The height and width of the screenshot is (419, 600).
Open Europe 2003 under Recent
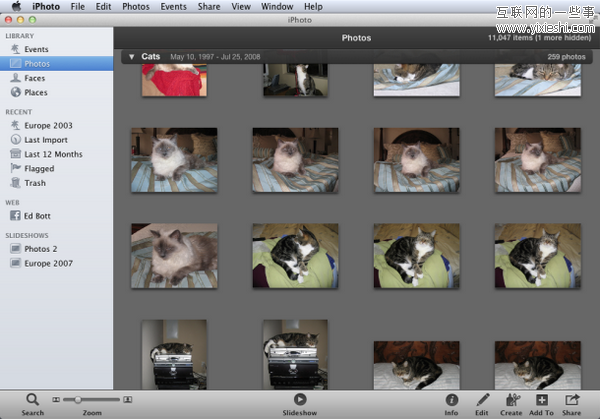click(48, 126)
